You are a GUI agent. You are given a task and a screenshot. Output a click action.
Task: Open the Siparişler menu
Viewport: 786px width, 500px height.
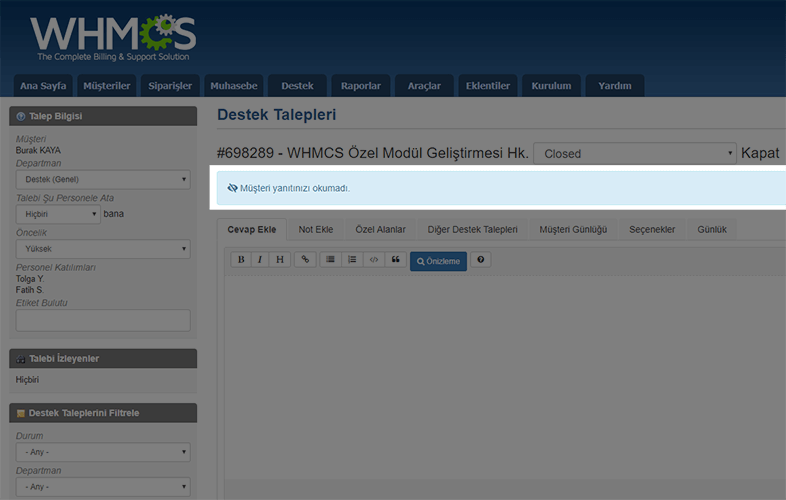click(x=170, y=86)
